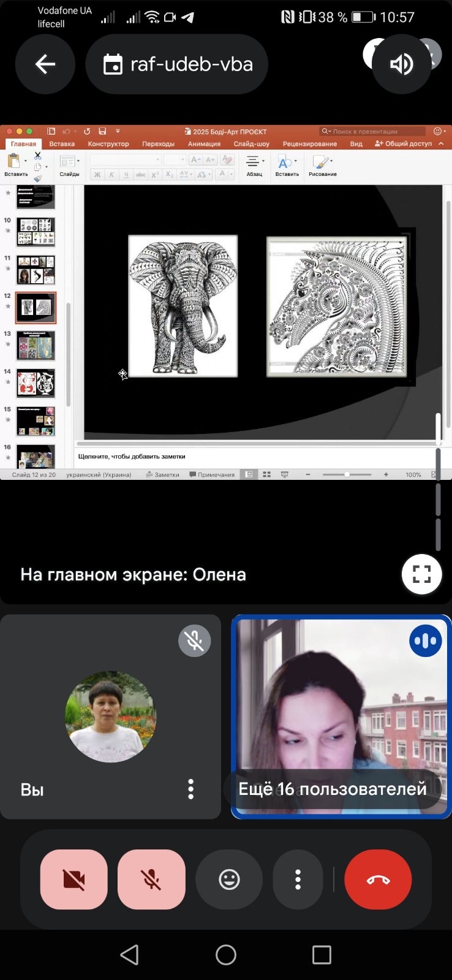This screenshot has width=452, height=980.
Task: Click the smiley feedback icon in title bar
Action: click(437, 131)
